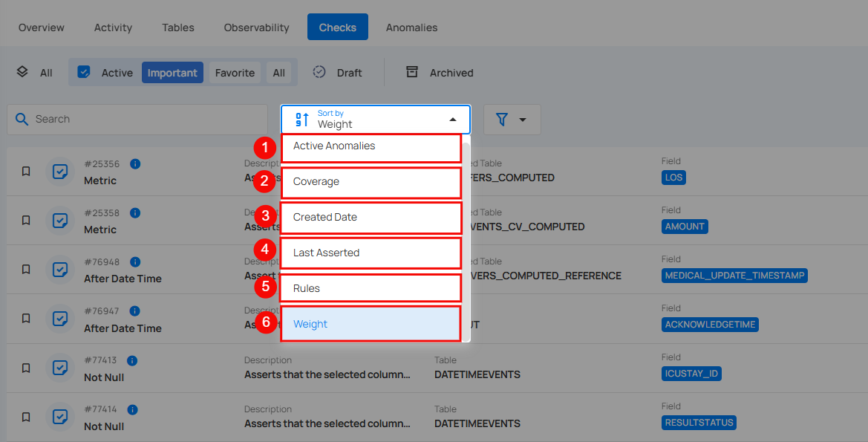868x442 pixels.
Task: Select the Important filter chip
Action: tap(172, 73)
